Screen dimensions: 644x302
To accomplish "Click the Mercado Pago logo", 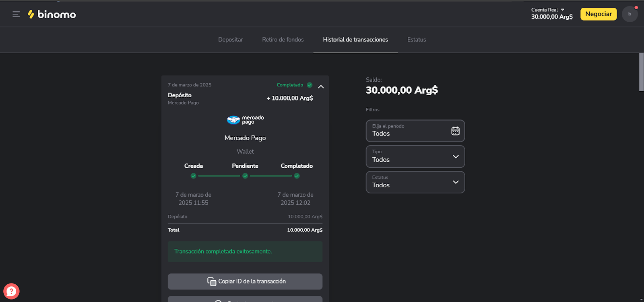I will [x=245, y=120].
